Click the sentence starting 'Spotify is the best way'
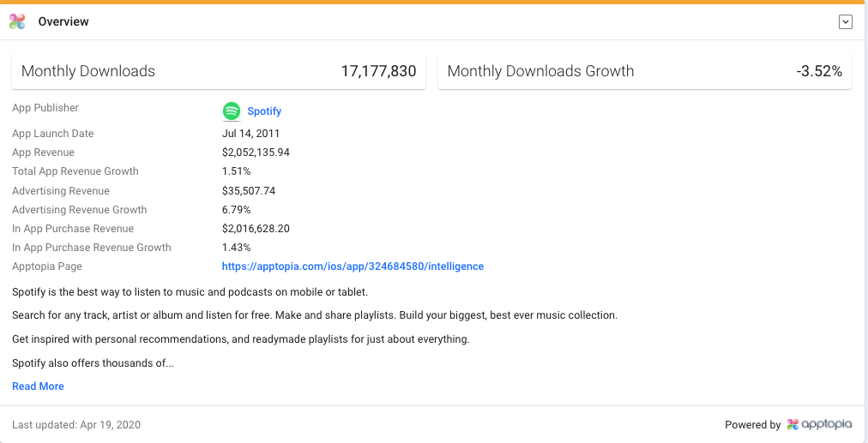The image size is (868, 443). pyautogui.click(x=190, y=291)
